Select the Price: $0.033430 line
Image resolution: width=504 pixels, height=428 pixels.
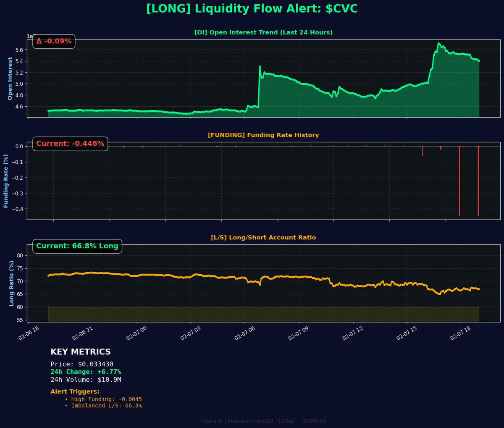click(x=82, y=364)
